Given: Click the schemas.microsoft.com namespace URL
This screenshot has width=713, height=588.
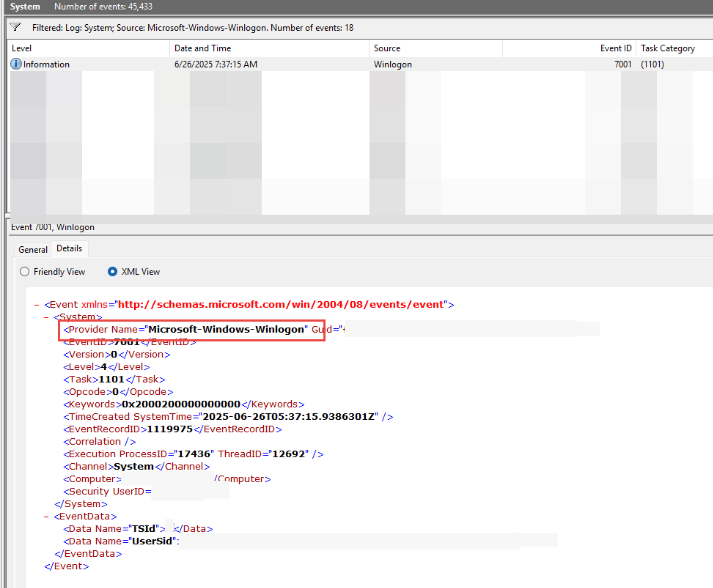Looking at the screenshot, I should [x=281, y=305].
